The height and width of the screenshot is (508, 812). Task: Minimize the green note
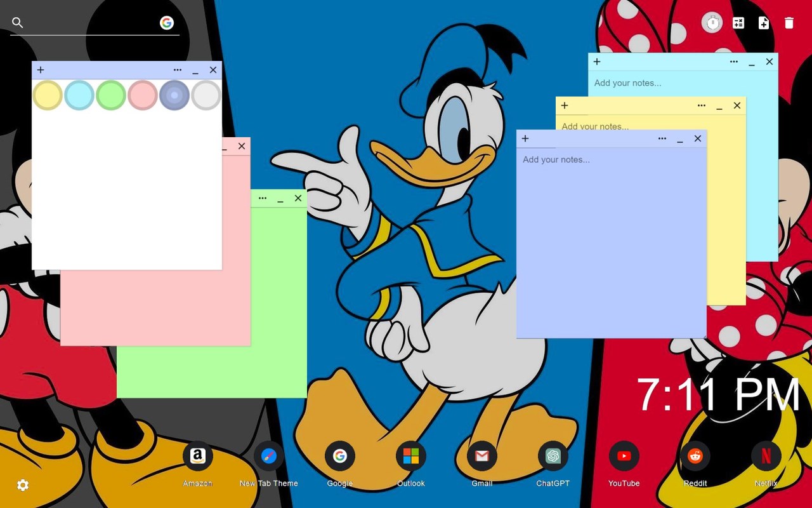pos(280,199)
